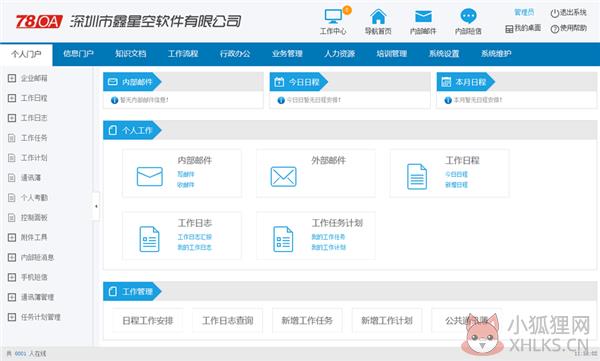Open 系统设置 menu
The height and width of the screenshot is (361, 600).
click(444, 54)
